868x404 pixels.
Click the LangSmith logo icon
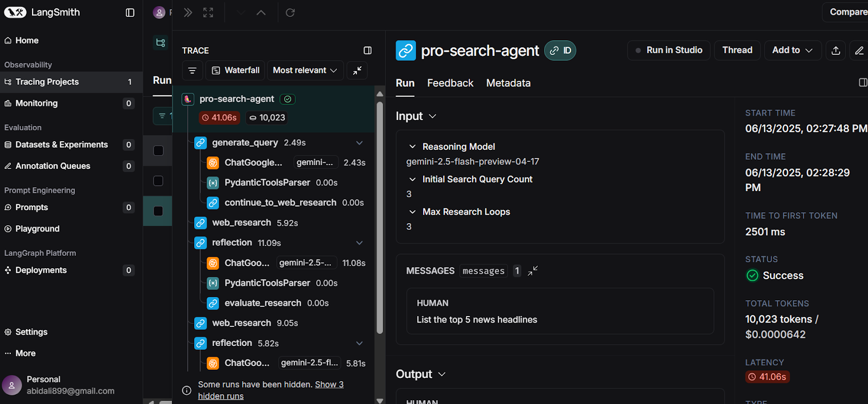pos(15,12)
